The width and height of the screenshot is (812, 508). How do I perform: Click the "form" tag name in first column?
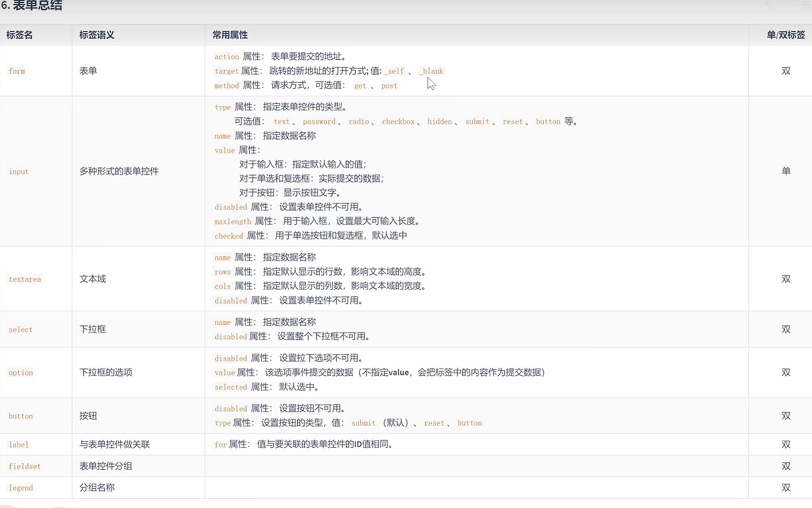[x=17, y=71]
